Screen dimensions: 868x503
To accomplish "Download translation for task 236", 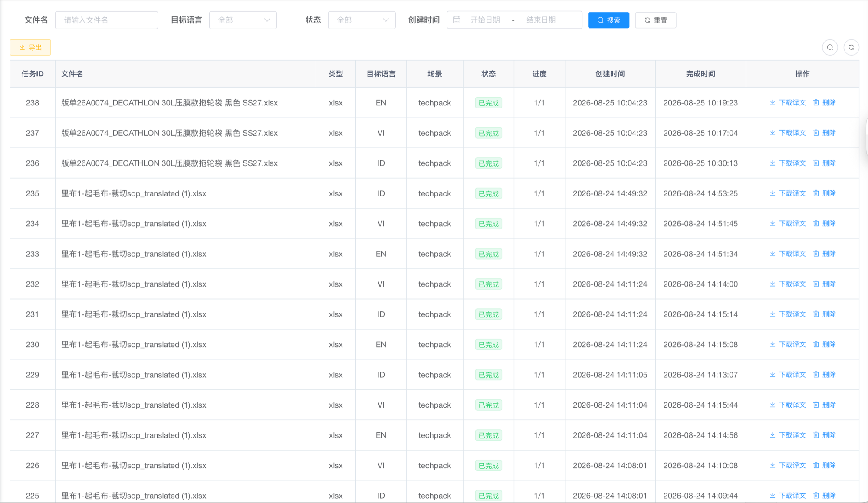I will [x=787, y=163].
